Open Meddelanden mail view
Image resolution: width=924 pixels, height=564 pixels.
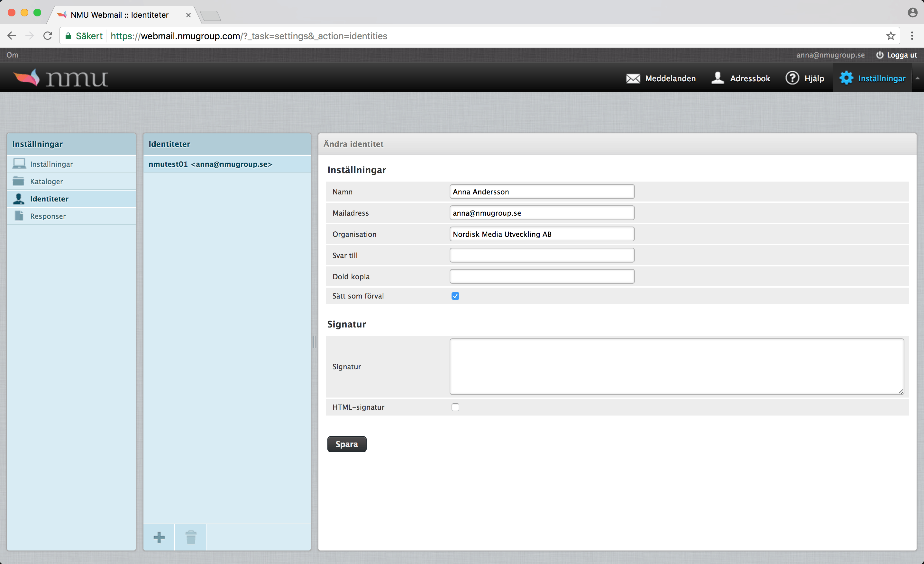[661, 78]
